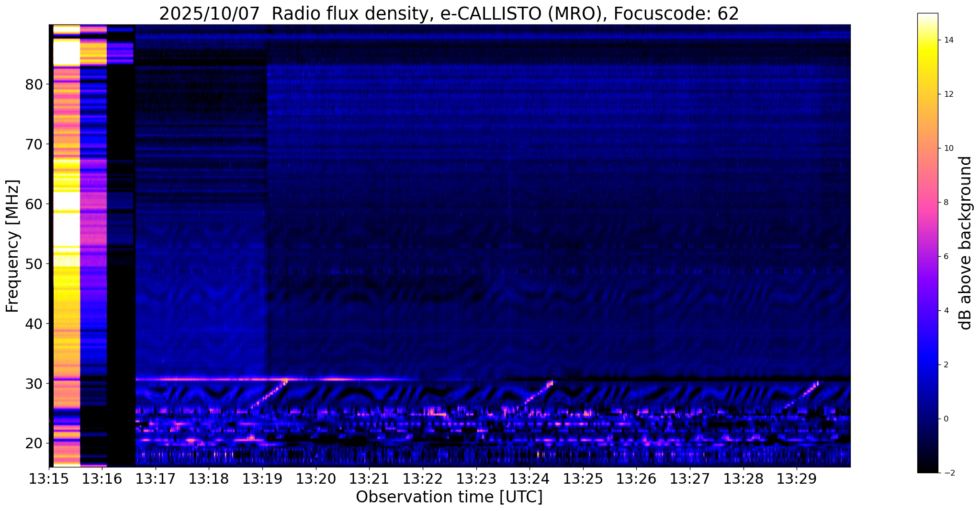Click the 13:21 time tick label
The height and width of the screenshot is (511, 980).
369,479
